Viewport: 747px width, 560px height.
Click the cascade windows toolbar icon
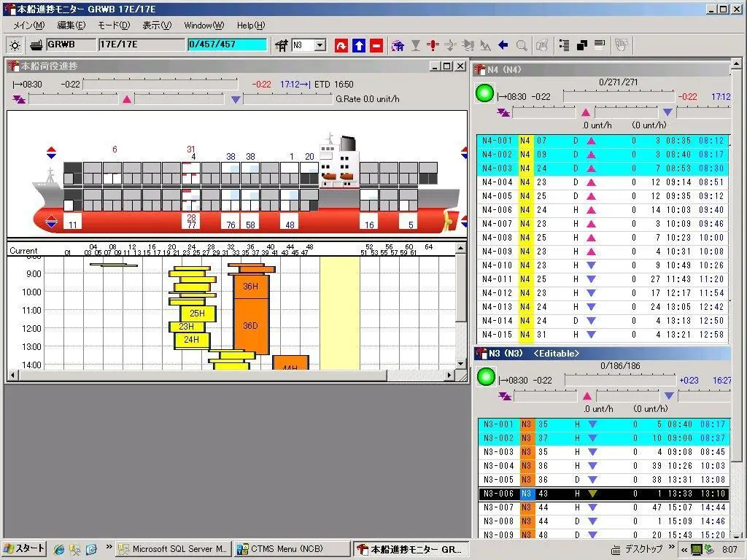[582, 45]
